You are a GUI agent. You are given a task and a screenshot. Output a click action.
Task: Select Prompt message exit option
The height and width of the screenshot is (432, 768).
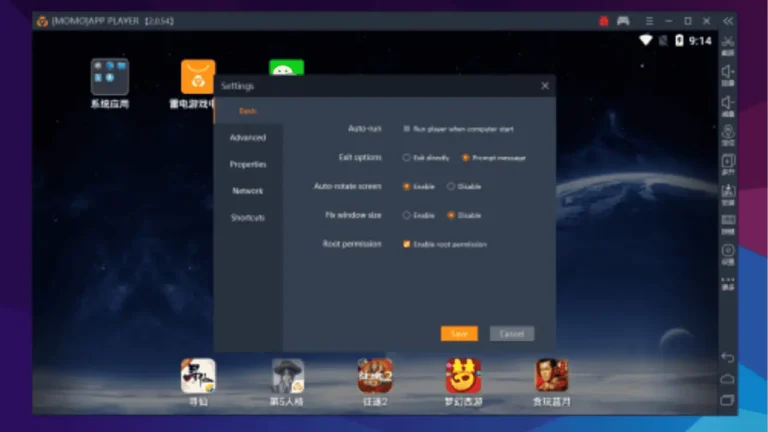tap(465, 158)
